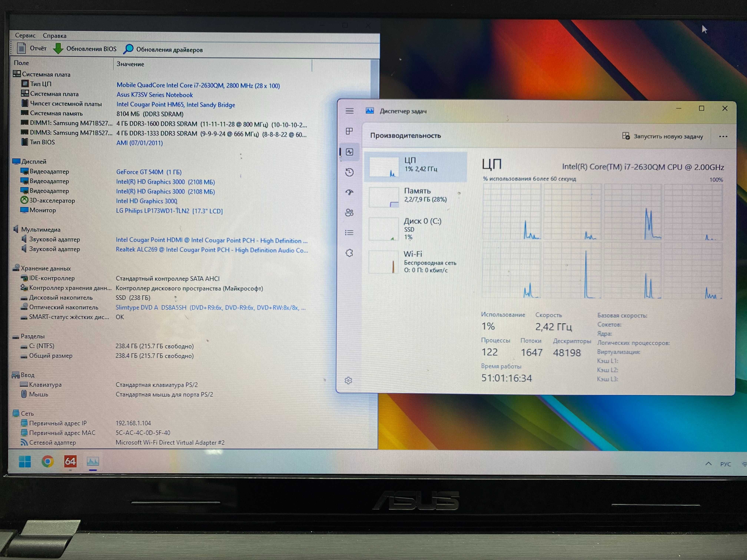Open Task Manager settings gear
This screenshot has width=747, height=560.
(x=348, y=380)
